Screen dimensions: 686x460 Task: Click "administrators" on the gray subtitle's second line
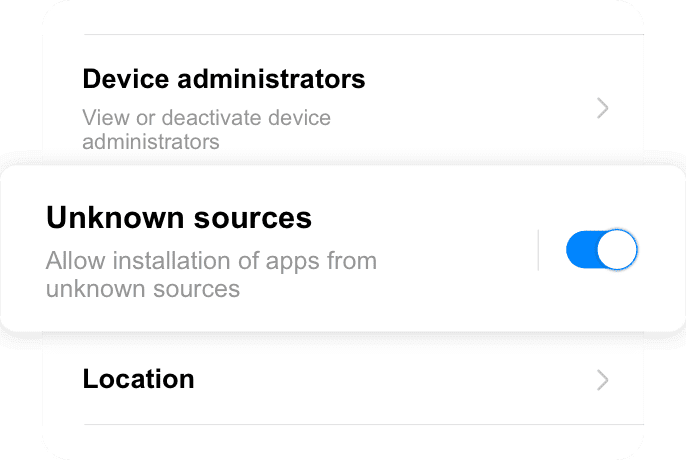point(151,142)
